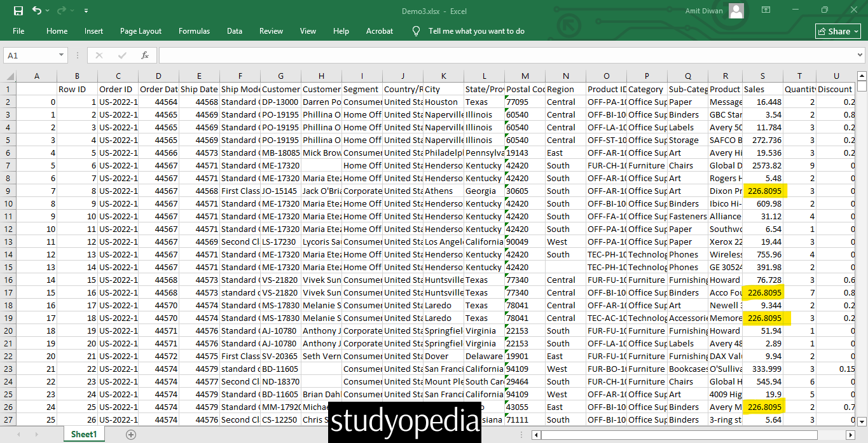868x443 pixels.
Task: Select the column S header
Action: [x=762, y=75]
